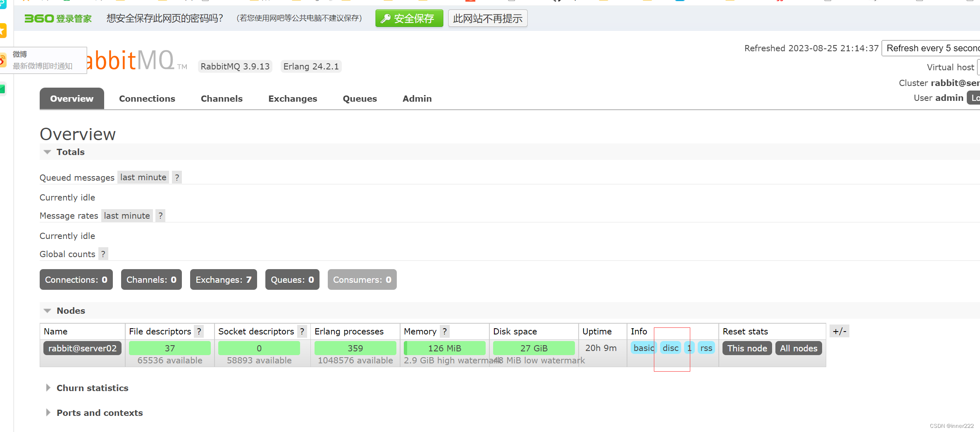Reset stats for All nodes
This screenshot has width=980, height=432.
tap(799, 348)
